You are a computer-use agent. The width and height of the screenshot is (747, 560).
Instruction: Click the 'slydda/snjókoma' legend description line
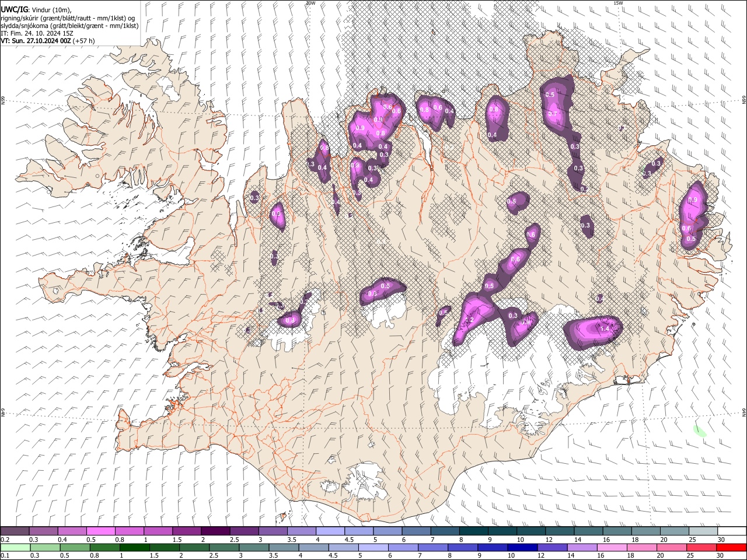pos(69,26)
